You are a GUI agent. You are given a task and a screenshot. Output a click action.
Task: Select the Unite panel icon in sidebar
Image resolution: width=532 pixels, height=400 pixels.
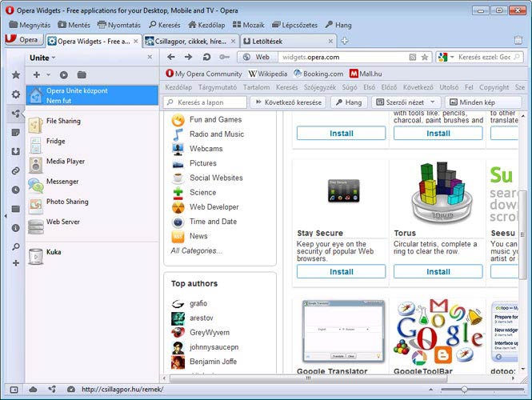pos(16,114)
